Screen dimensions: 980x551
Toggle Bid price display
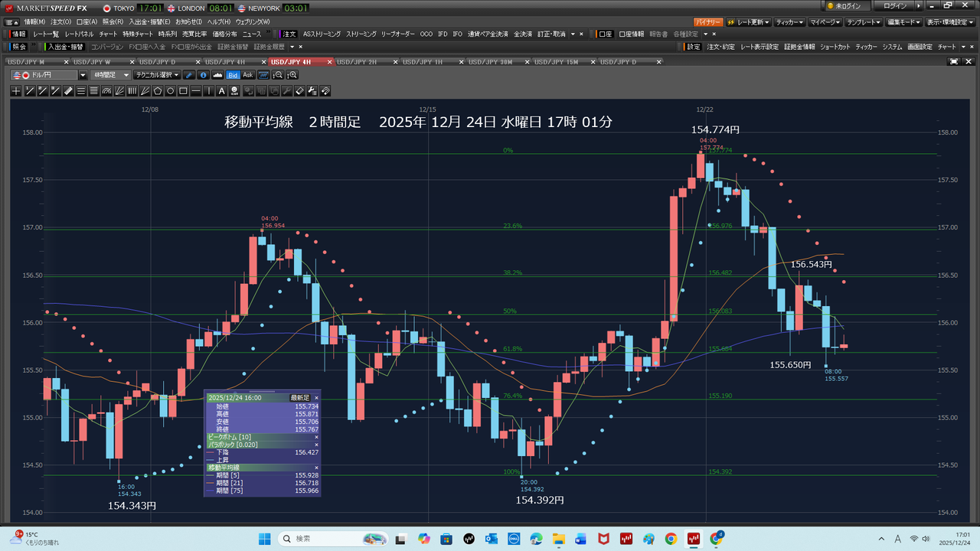(234, 75)
